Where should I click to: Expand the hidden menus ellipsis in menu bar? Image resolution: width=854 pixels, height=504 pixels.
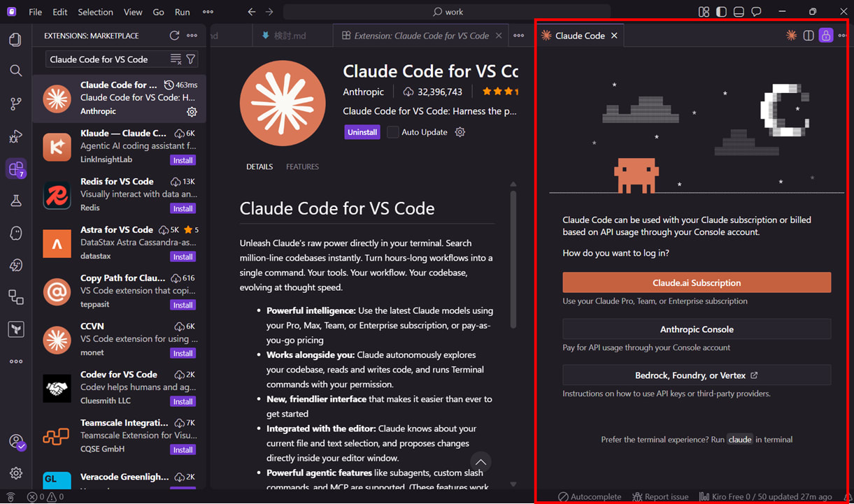tap(208, 12)
